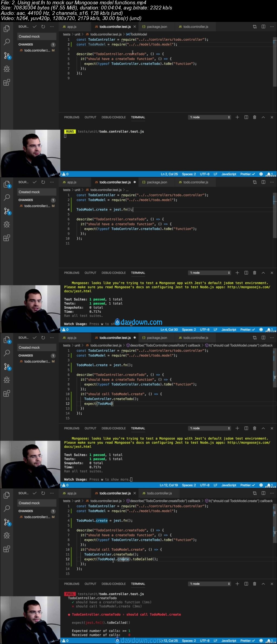The width and height of the screenshot is (277, 644).
Task: Click feedback smiley in top frame status bar
Action: [261, 174]
